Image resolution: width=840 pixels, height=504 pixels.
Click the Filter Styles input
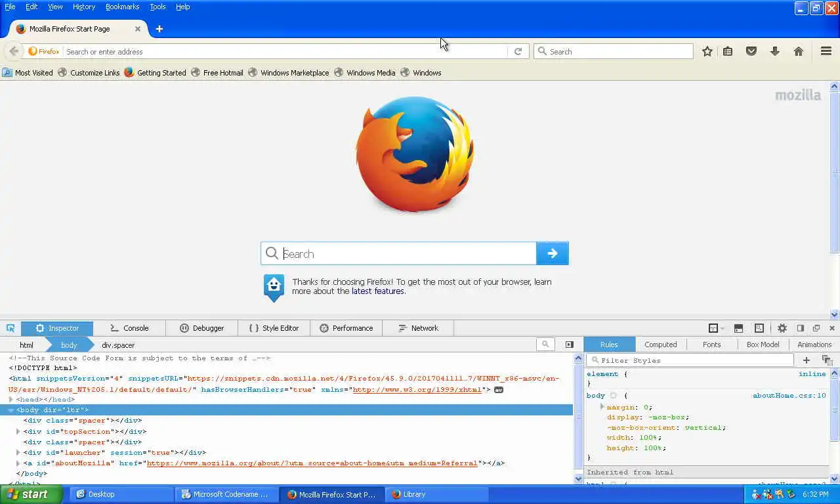pyautogui.click(x=690, y=360)
